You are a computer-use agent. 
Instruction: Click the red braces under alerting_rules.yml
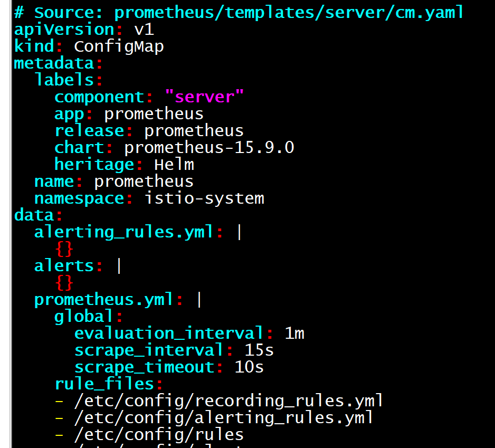pyautogui.click(x=64, y=249)
